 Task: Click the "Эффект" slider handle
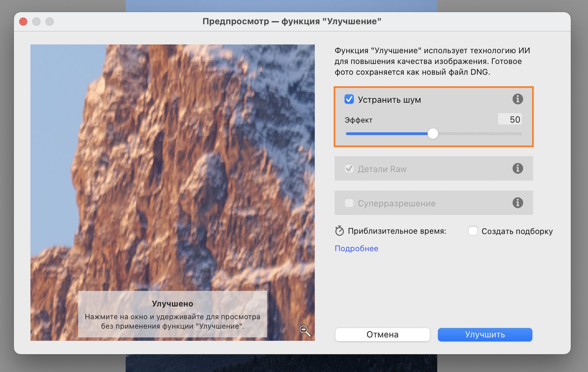(x=433, y=134)
